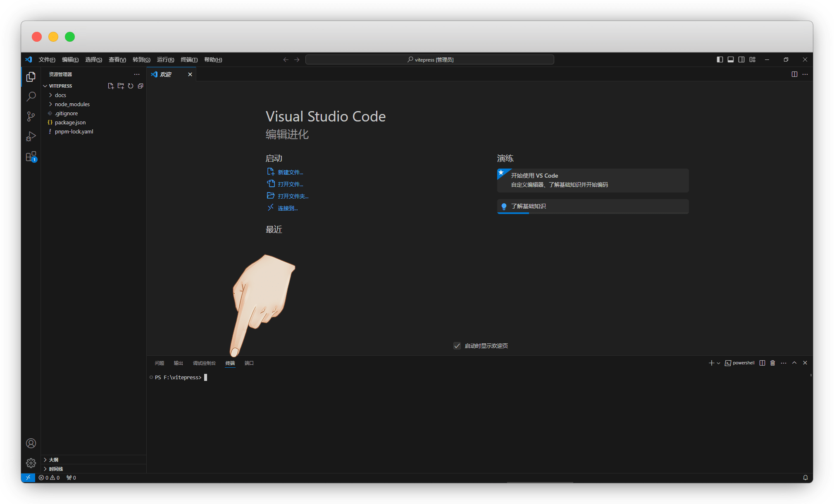This screenshot has width=834, height=504.
Task: Expand the node_modules folder
Action: pos(72,104)
